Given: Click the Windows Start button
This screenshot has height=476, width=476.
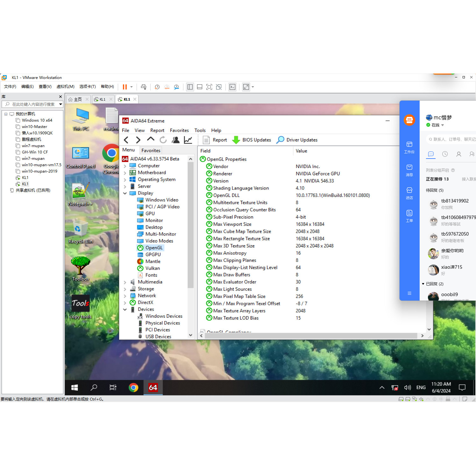Looking at the screenshot, I should click(x=75, y=387).
